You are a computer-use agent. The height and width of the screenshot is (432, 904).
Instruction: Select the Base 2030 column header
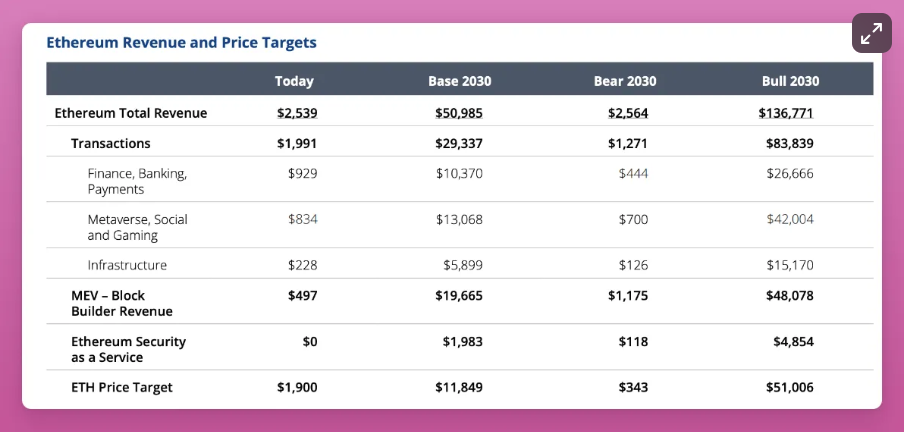(459, 80)
